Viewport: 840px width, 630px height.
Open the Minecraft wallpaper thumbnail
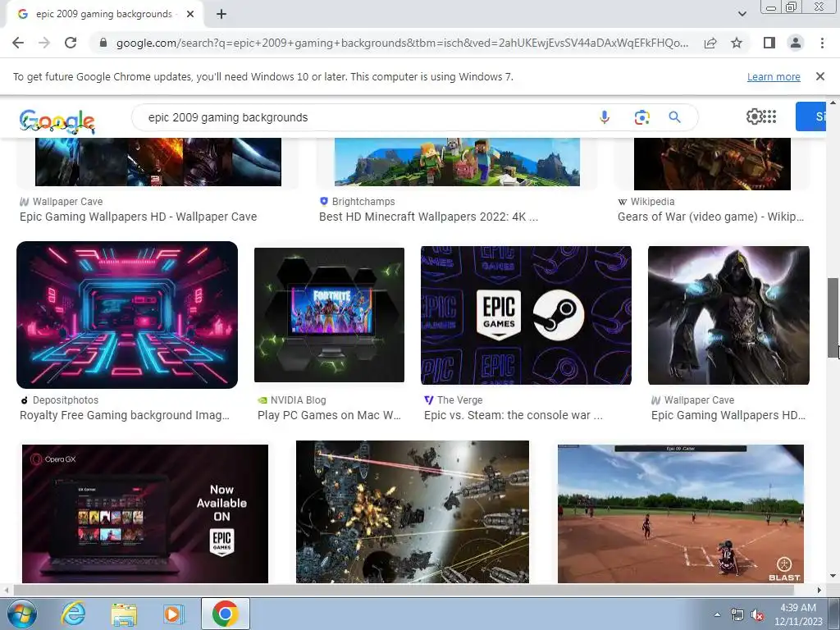click(457, 162)
